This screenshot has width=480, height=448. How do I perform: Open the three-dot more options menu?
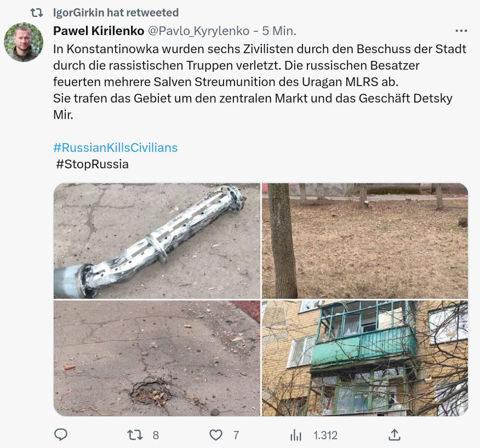[x=461, y=31]
